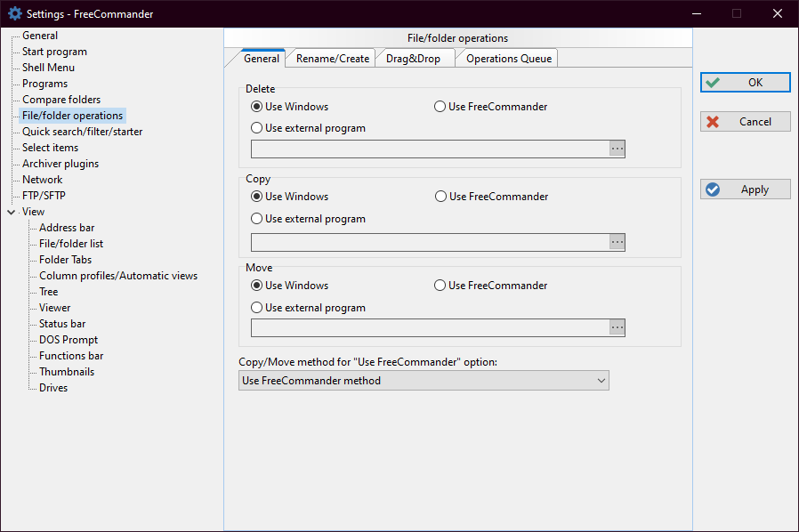Select Use FreeCommander for Delete
Viewport: 799px width, 532px height.
click(x=440, y=107)
